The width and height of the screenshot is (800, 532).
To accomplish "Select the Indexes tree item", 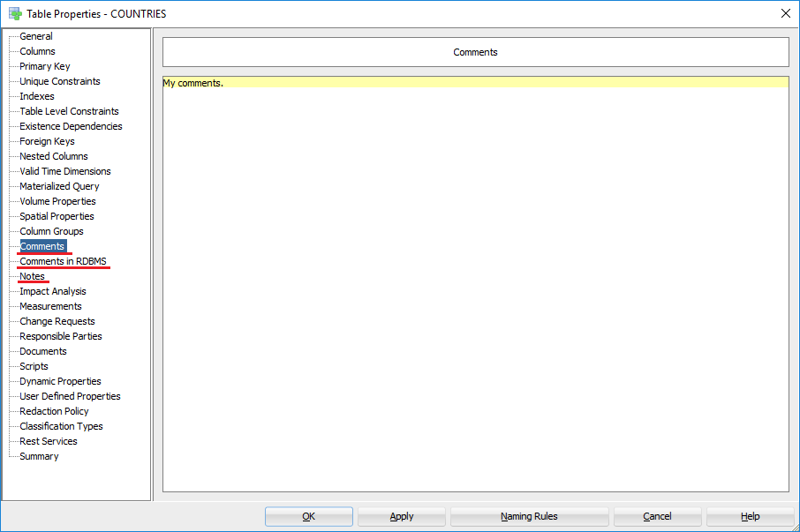I will (x=37, y=96).
